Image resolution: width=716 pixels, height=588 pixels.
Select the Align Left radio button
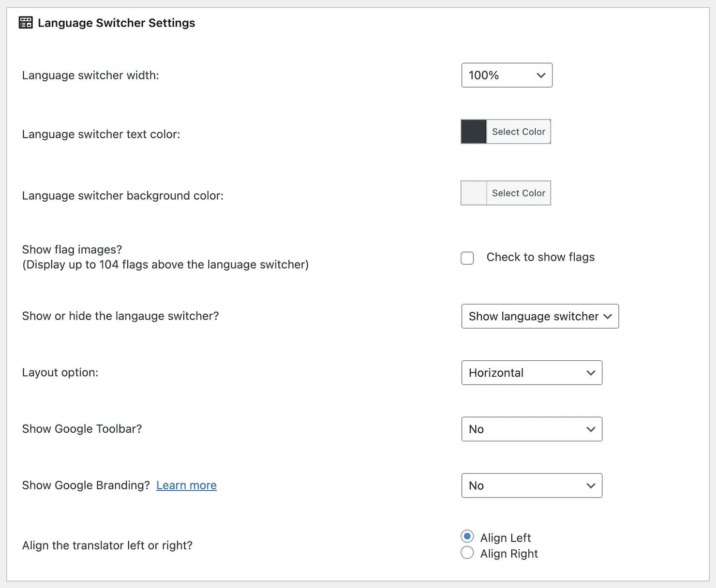(x=467, y=536)
